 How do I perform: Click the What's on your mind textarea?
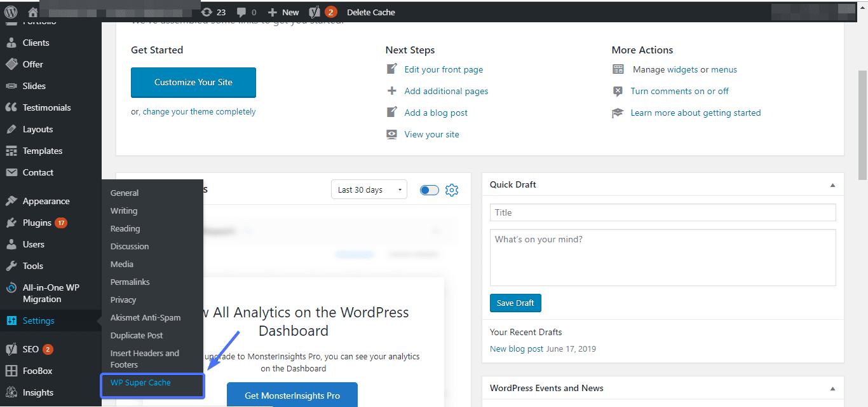663,258
